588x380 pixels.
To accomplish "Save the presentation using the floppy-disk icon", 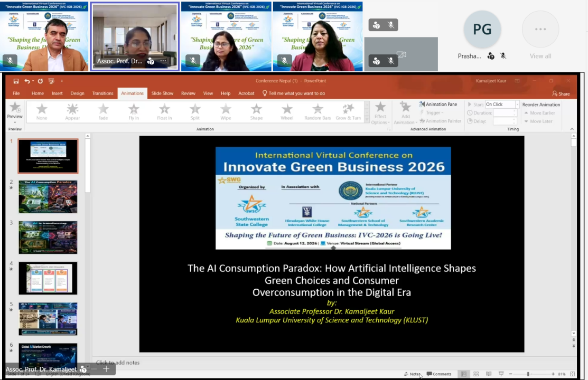I will (16, 81).
